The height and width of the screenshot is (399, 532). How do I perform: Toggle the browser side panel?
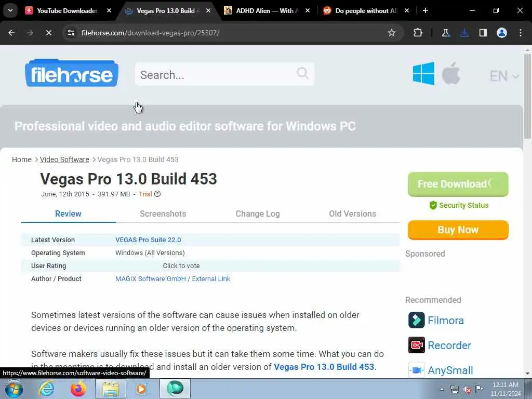(x=483, y=33)
